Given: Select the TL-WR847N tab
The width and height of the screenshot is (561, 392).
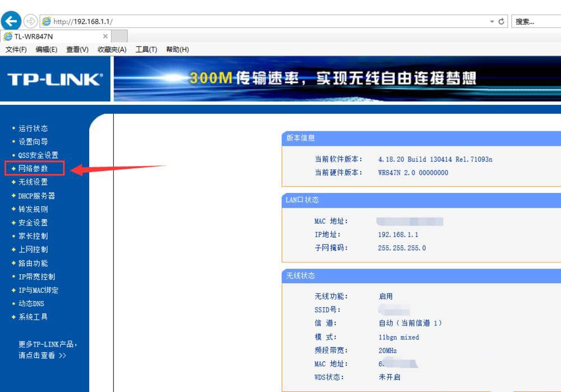Looking at the screenshot, I should tap(56, 36).
